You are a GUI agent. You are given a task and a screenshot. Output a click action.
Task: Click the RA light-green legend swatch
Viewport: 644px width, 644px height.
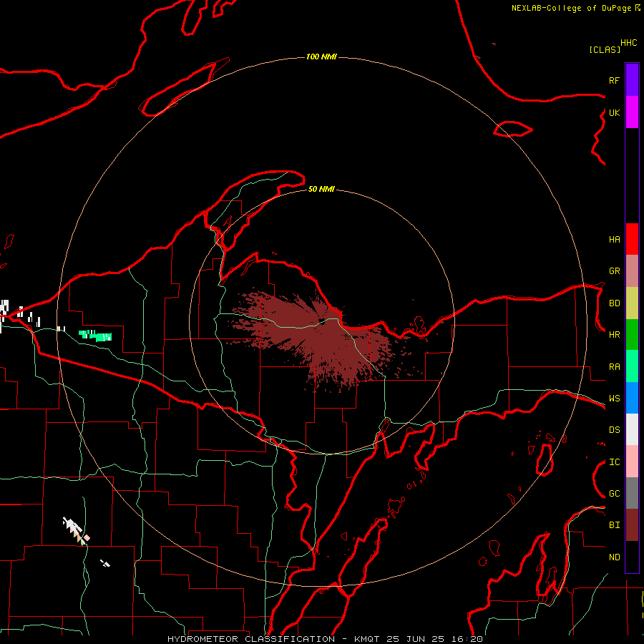click(632, 366)
